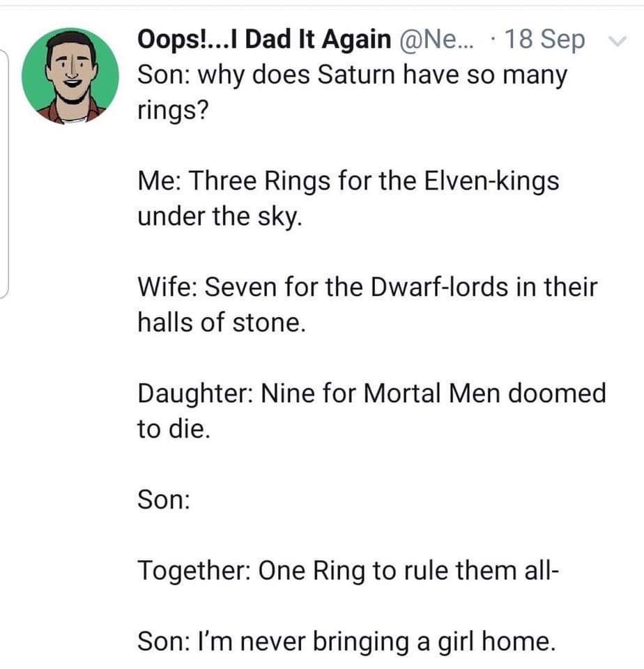Image resolution: width=644 pixels, height=669 pixels.
Task: Click the "Daughter:" speaker label
Action: (x=194, y=394)
